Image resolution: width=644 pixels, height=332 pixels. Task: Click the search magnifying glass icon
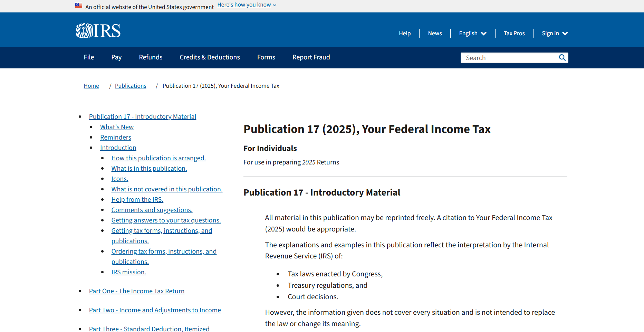pos(562,57)
